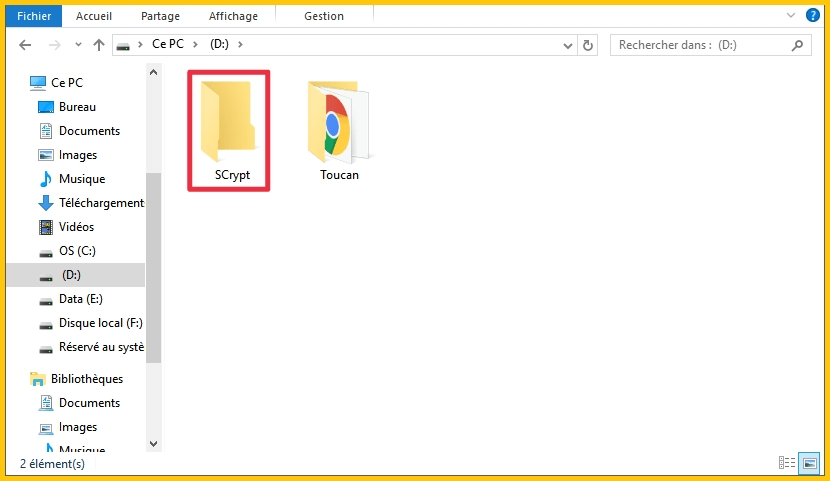Click navigation pane scroll up arrow
The height and width of the screenshot is (481, 830).
pyautogui.click(x=154, y=72)
